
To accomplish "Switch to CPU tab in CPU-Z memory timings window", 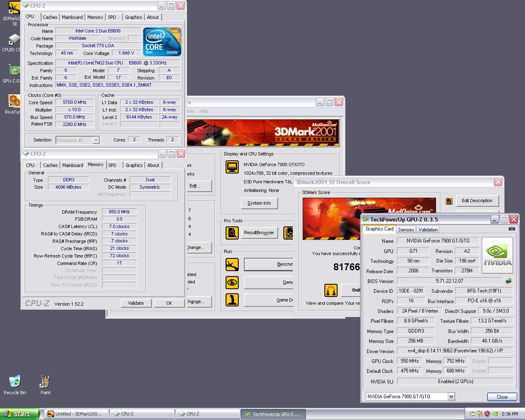I will pos(30,165).
